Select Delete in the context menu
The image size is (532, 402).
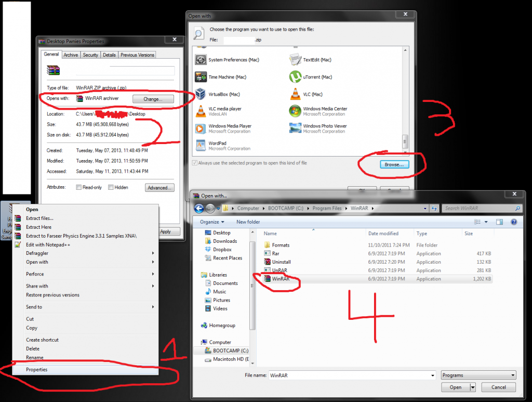tap(86, 348)
